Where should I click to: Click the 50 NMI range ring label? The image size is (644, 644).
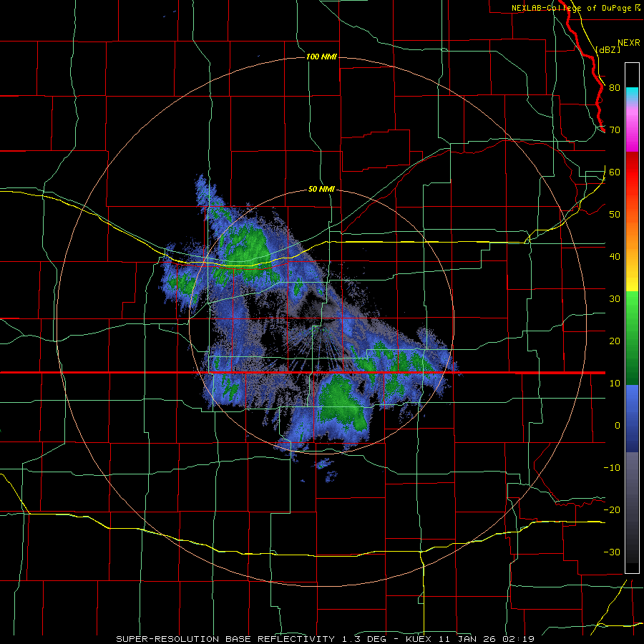pos(321,190)
